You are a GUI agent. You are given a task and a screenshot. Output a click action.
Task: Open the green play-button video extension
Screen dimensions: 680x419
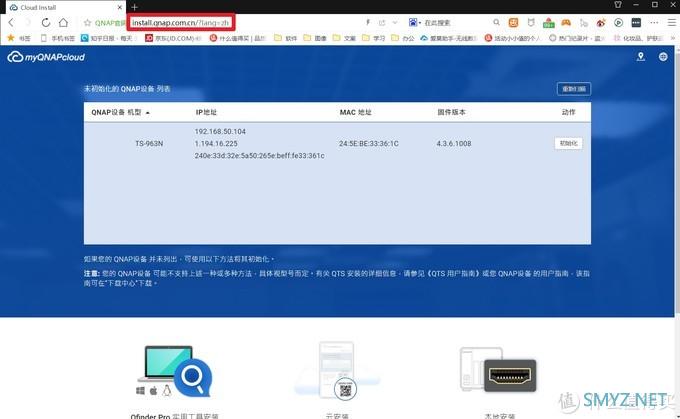click(x=618, y=23)
